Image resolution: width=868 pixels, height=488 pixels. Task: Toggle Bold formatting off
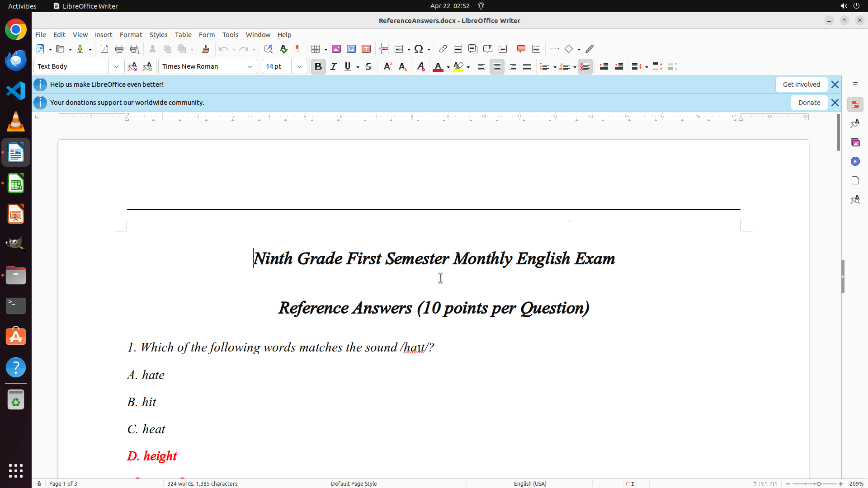pyautogui.click(x=318, y=66)
